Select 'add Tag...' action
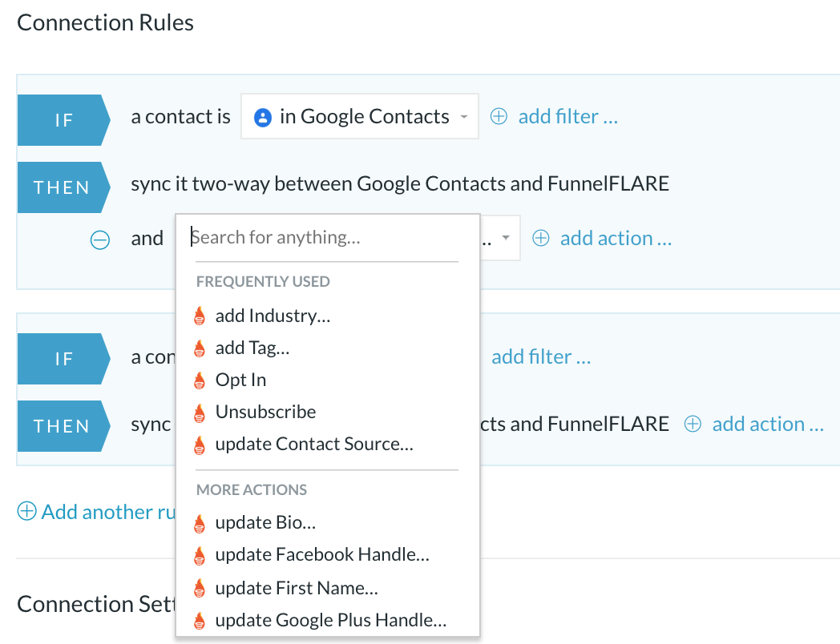The width and height of the screenshot is (840, 644). (x=252, y=348)
